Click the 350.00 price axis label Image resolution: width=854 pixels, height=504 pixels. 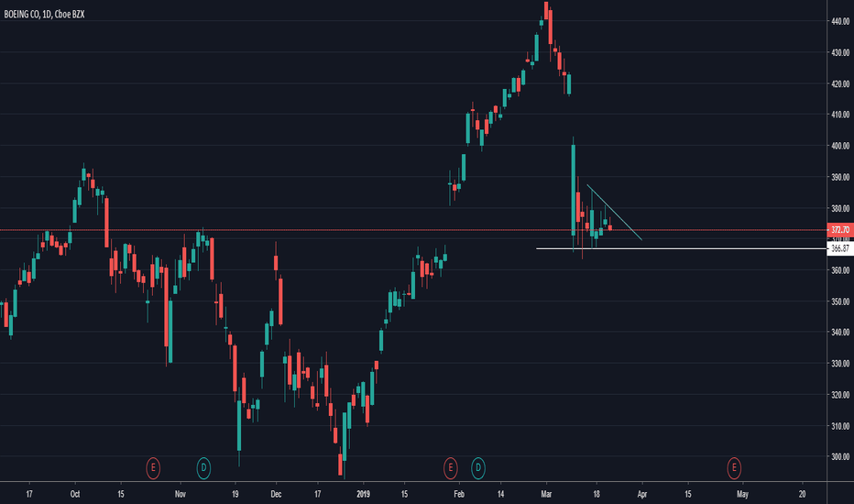(840, 301)
